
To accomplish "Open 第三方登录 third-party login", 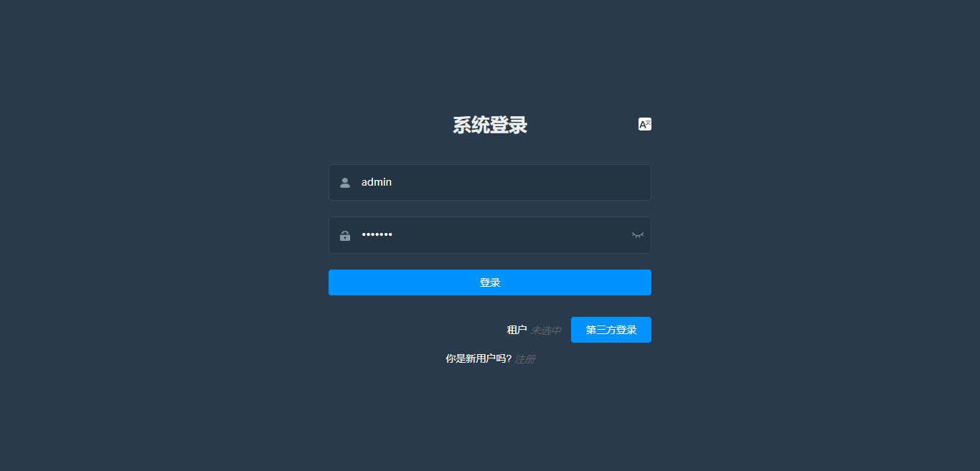I will 611,330.
